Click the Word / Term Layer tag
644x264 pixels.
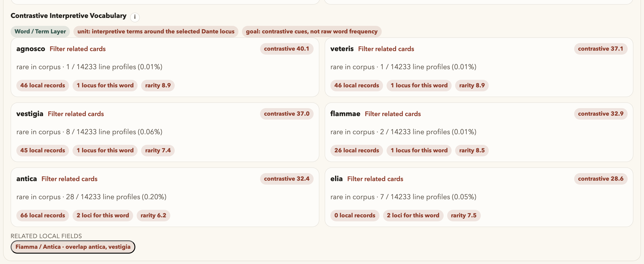tap(40, 31)
